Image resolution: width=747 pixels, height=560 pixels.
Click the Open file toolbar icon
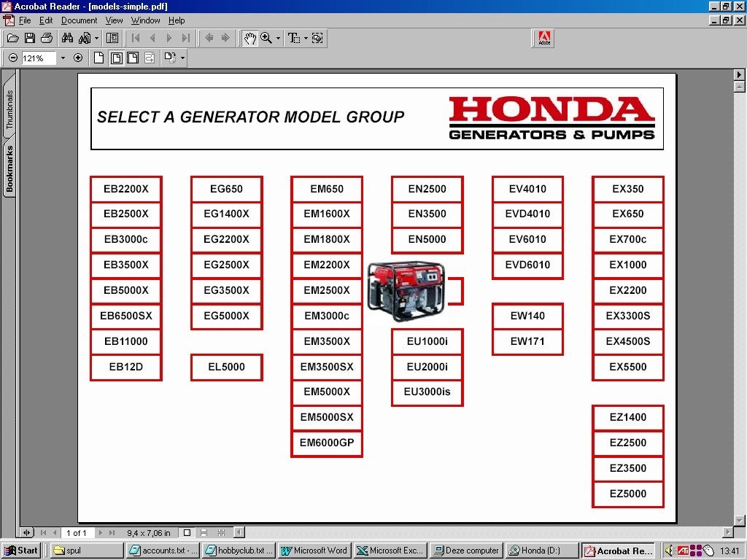[x=13, y=38]
